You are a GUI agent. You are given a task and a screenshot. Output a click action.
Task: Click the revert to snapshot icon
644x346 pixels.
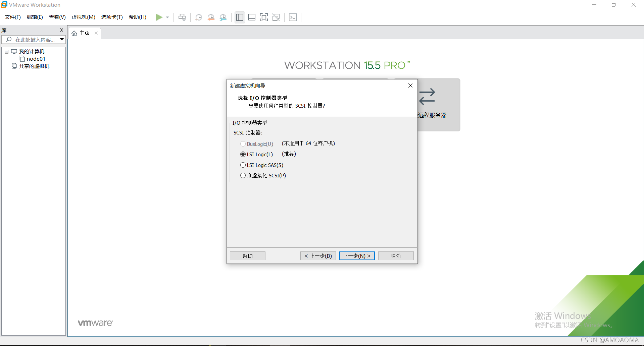pos(211,17)
